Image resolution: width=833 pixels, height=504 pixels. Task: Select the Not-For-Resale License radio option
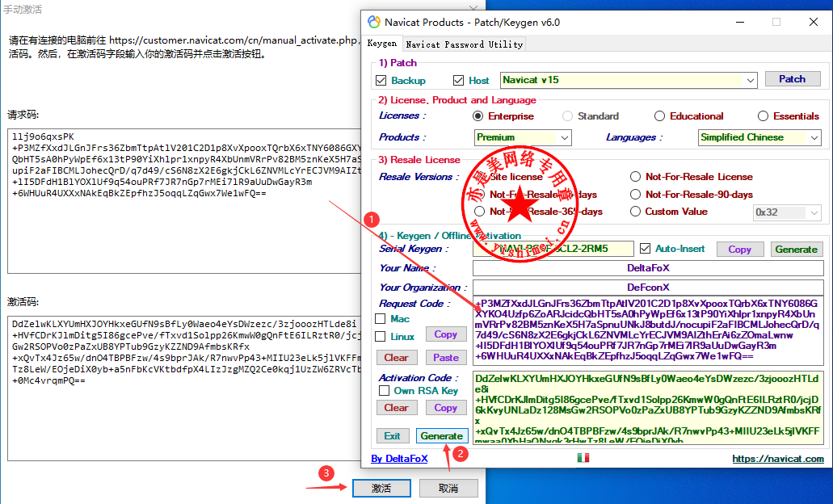click(x=635, y=176)
